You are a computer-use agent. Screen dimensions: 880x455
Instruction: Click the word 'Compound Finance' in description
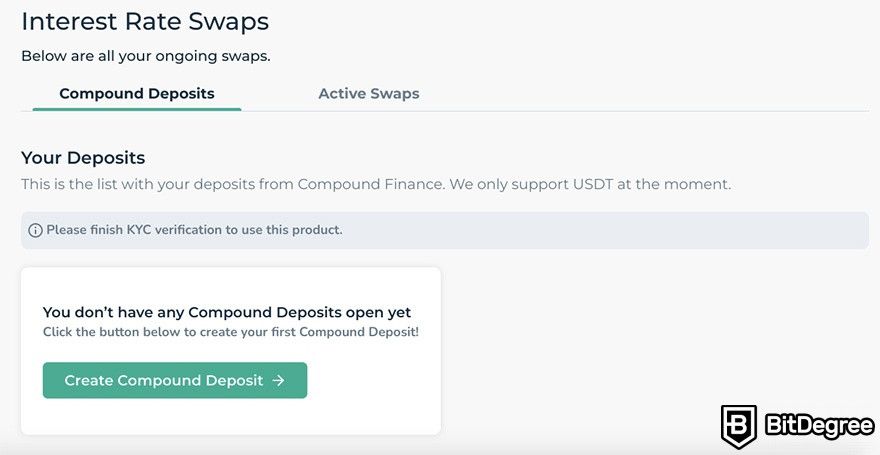tap(371, 184)
